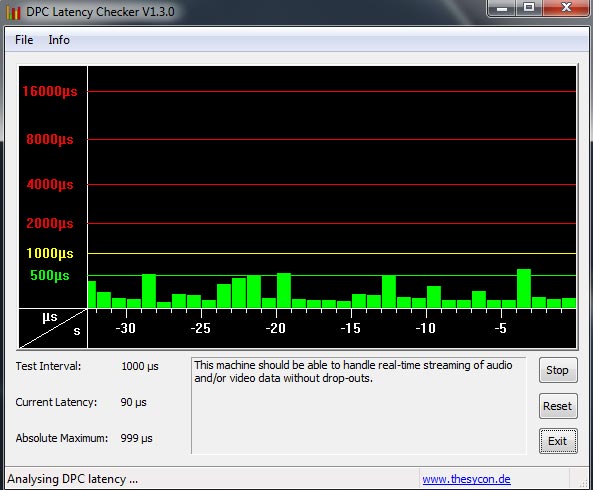The width and height of the screenshot is (593, 490).
Task: Exit the DPC Latency Checker
Action: tap(558, 441)
